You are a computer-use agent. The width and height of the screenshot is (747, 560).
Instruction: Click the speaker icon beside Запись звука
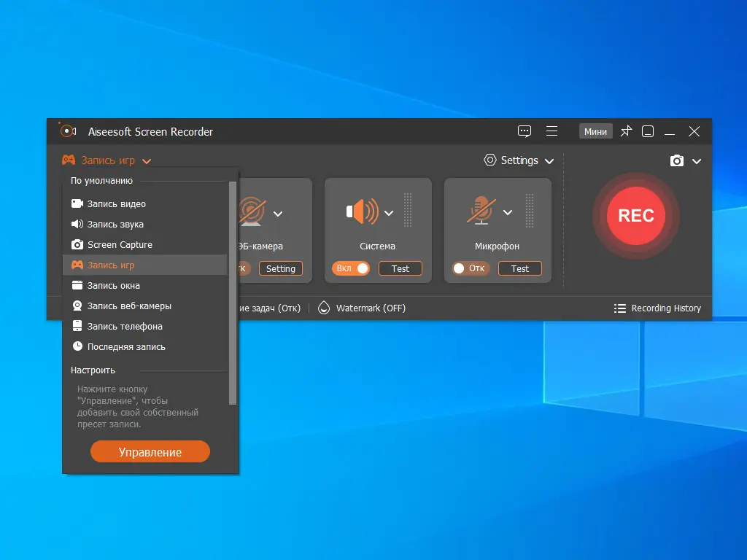(77, 224)
